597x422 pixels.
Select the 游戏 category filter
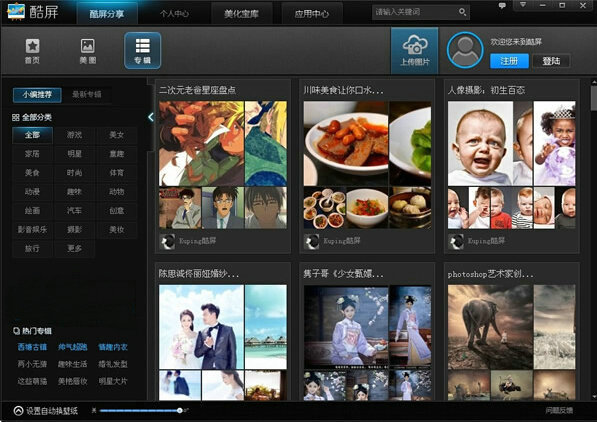(74, 135)
